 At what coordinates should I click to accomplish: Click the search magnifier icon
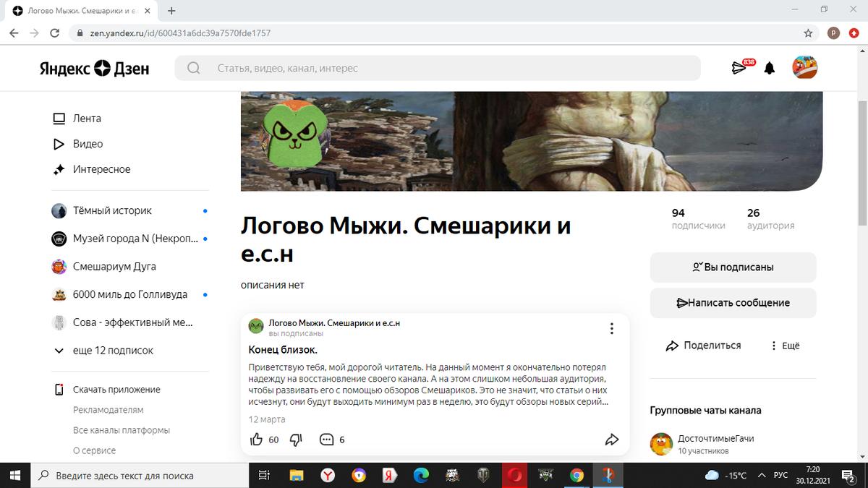point(194,68)
